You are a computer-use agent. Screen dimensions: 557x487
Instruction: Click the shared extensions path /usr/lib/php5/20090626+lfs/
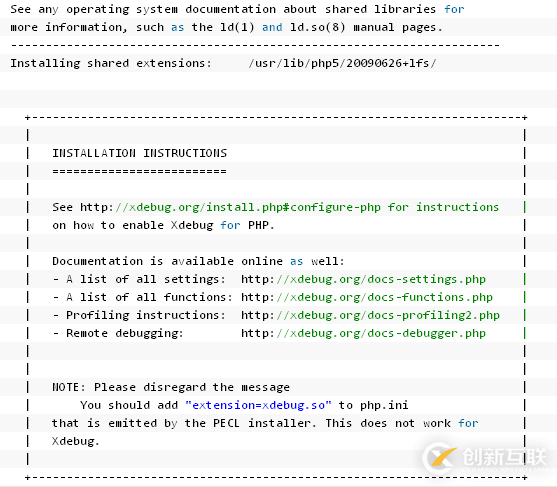[342, 64]
